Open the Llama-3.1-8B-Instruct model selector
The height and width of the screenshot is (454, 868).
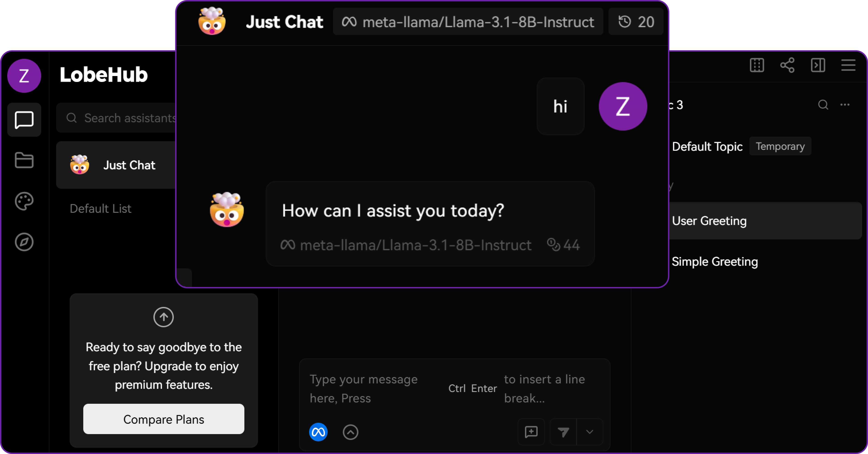(468, 22)
